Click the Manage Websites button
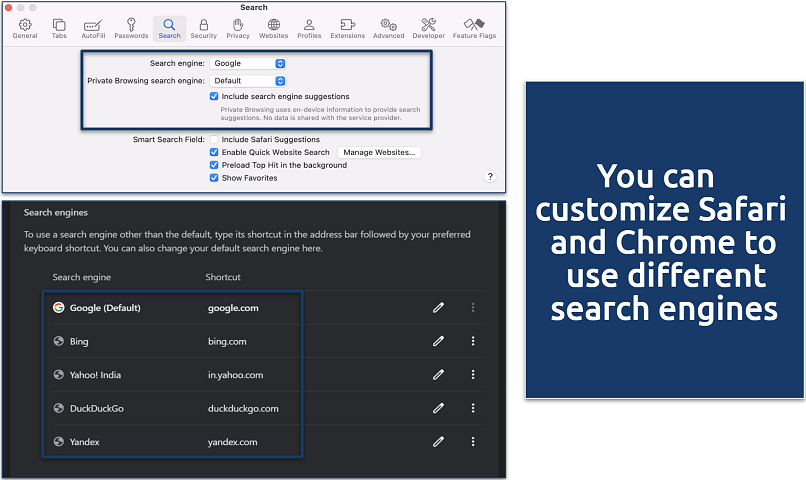Image resolution: width=806 pixels, height=480 pixels. coord(379,152)
